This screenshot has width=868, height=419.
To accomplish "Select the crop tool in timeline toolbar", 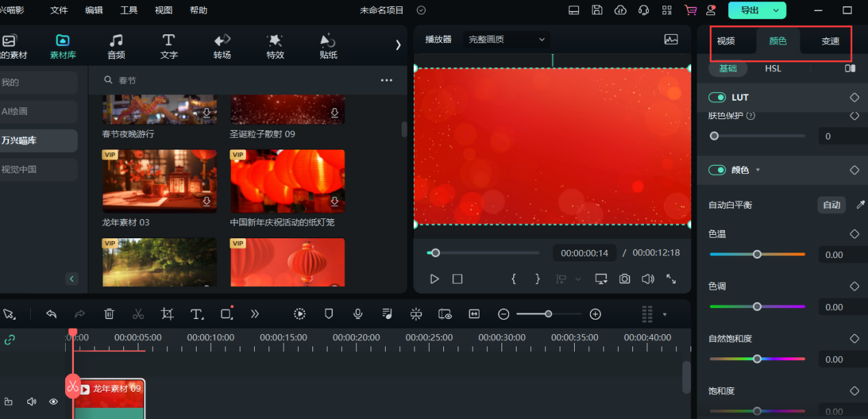I will pos(167,314).
